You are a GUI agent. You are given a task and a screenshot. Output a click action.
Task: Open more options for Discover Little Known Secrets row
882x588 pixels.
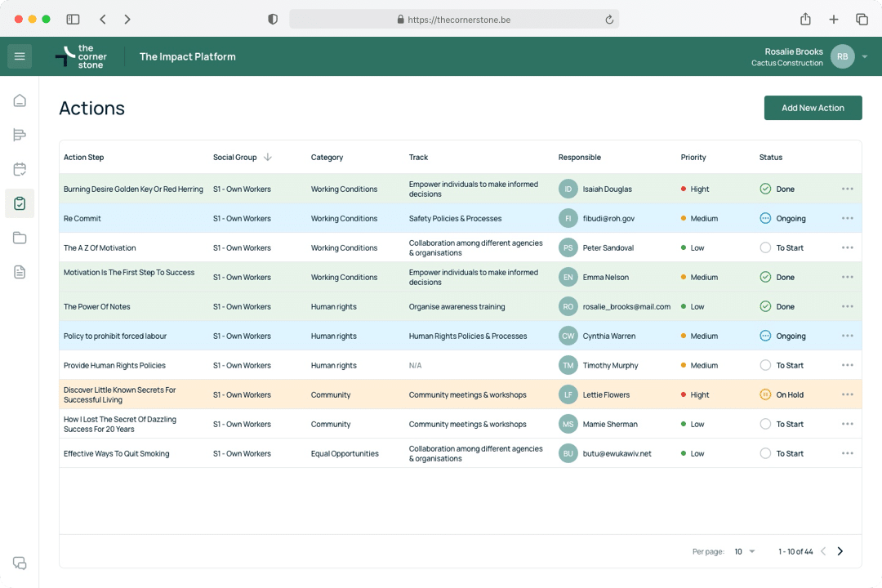[848, 394]
